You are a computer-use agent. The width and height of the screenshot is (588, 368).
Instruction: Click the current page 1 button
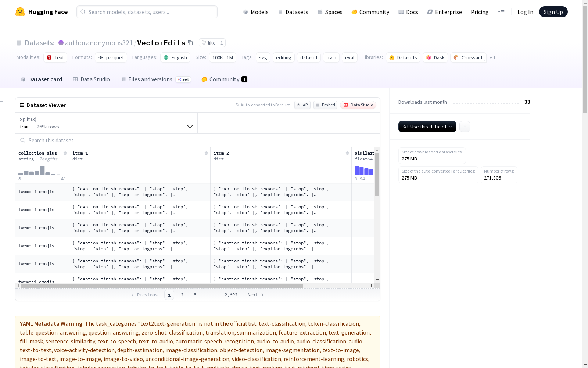tap(169, 295)
